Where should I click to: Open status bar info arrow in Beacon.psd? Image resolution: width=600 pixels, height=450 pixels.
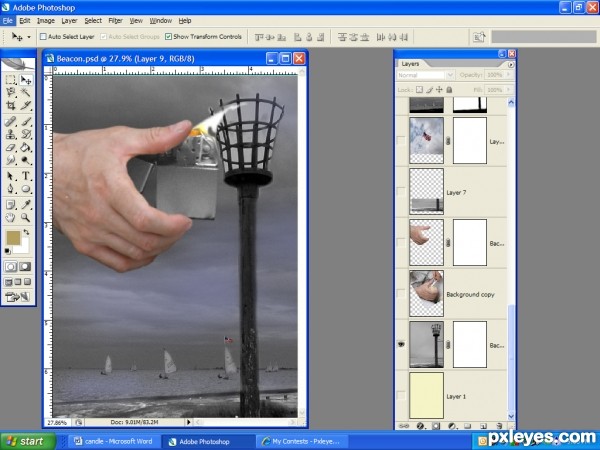click(188, 422)
